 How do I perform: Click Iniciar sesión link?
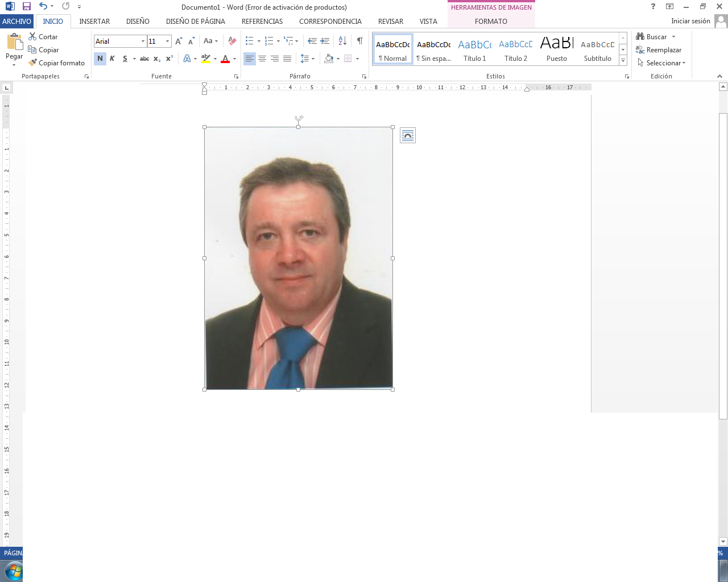click(x=690, y=21)
